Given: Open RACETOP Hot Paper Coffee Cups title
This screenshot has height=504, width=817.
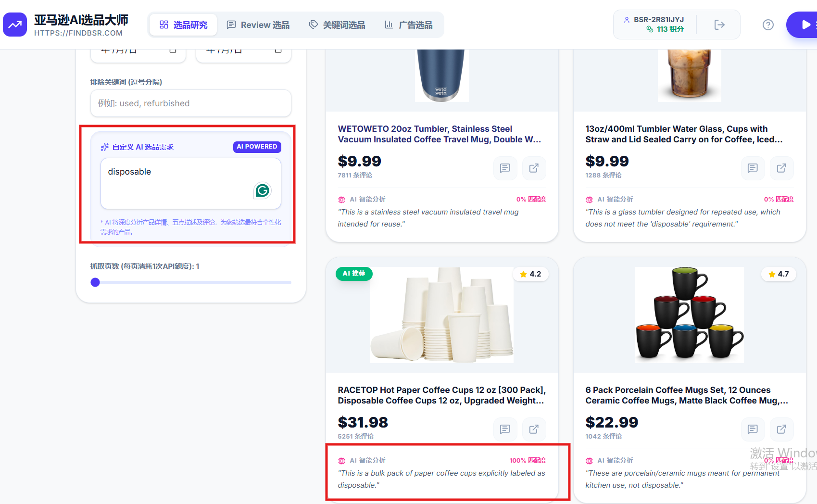Looking at the screenshot, I should (441, 395).
